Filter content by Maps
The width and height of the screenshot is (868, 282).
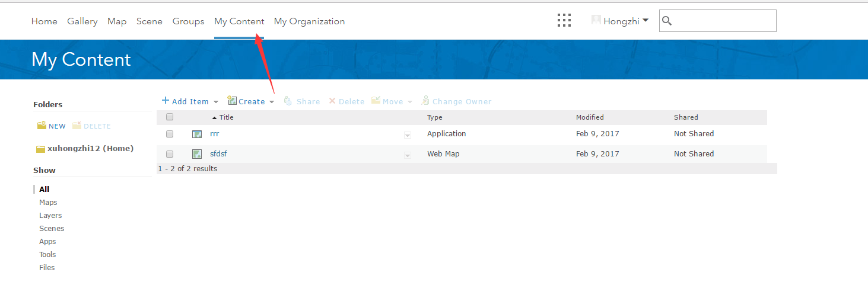pyautogui.click(x=48, y=203)
